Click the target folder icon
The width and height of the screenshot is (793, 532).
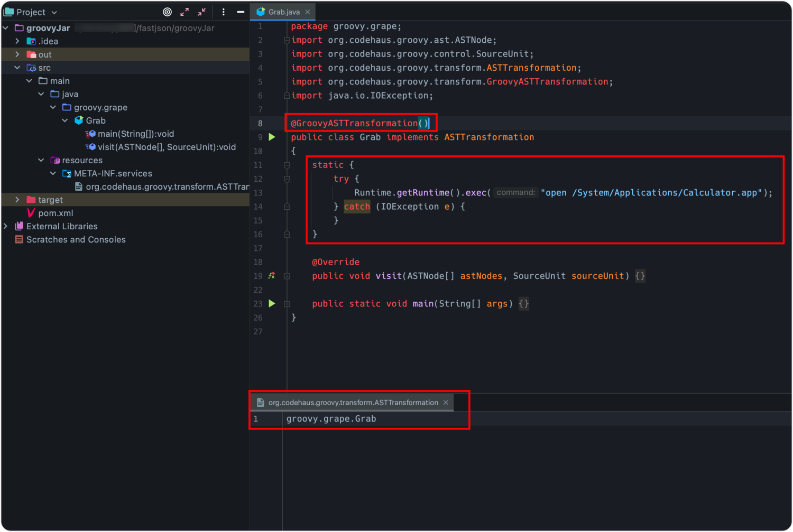(x=31, y=200)
